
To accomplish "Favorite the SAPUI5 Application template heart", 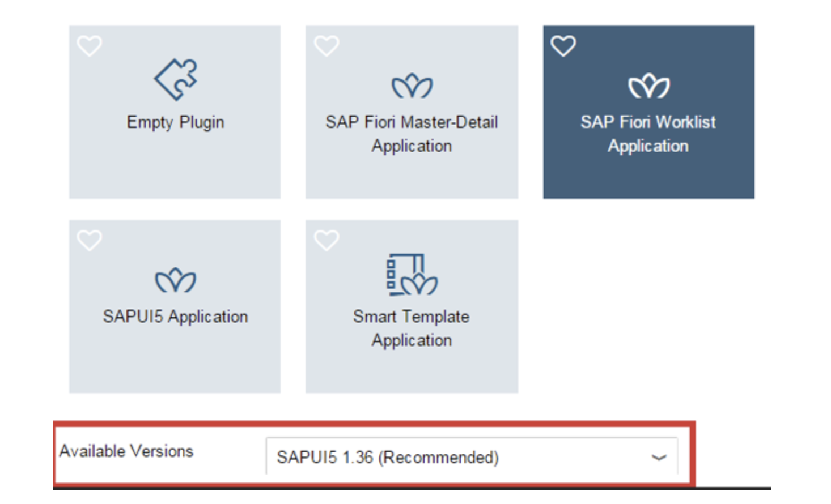I will (90, 240).
